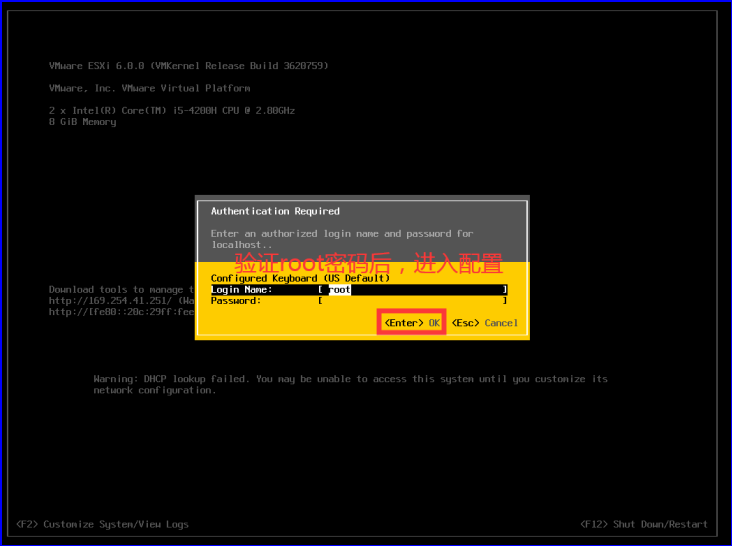The height and width of the screenshot is (546, 732).
Task: Click the VMware Virtual Platform line
Action: point(149,88)
